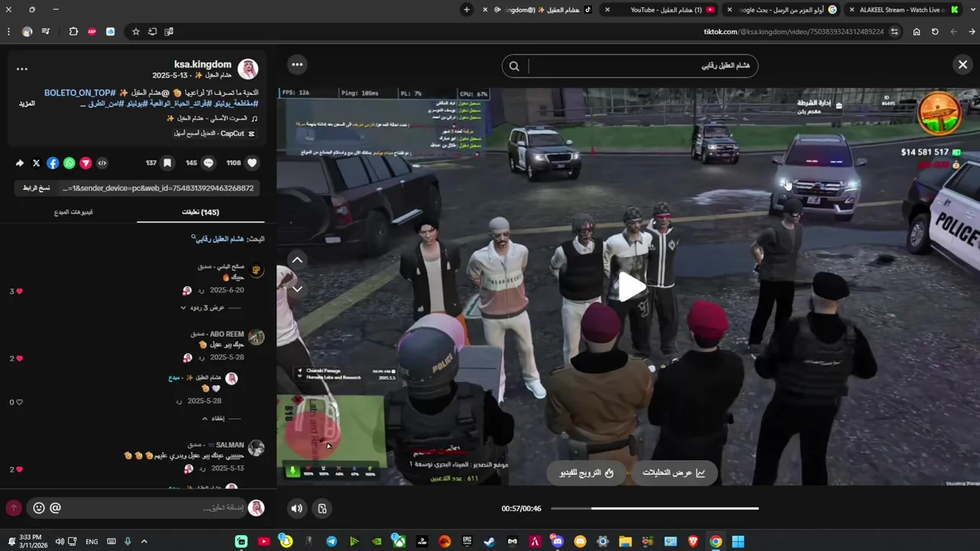The height and width of the screenshot is (551, 980).
Task: Click the ABP extension icon
Action: pos(92,31)
